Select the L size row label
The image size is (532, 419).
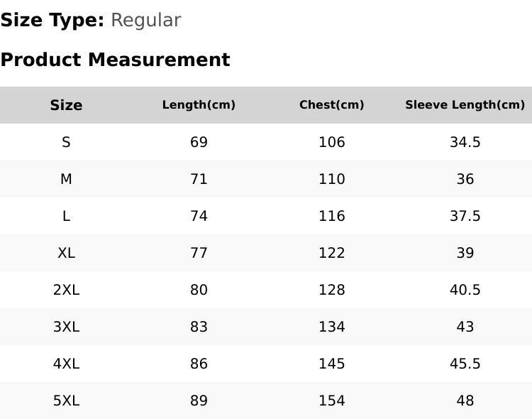pos(66,216)
